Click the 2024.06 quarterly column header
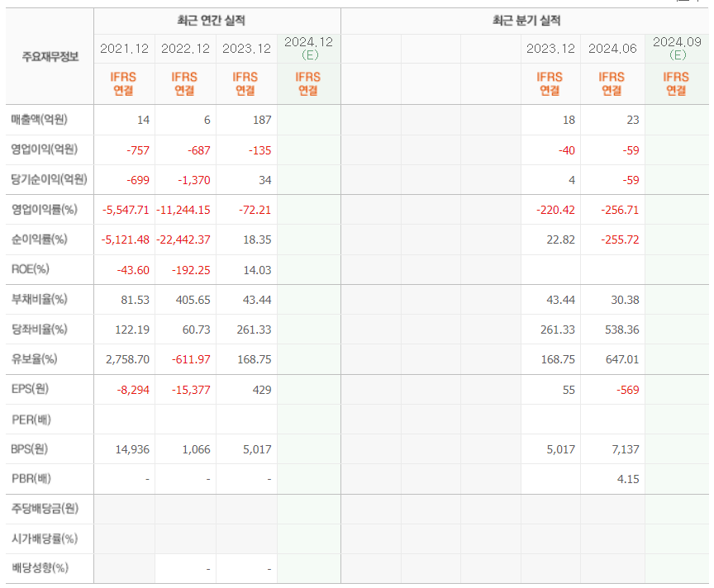Screen dimensions: 714x588 tap(612, 49)
